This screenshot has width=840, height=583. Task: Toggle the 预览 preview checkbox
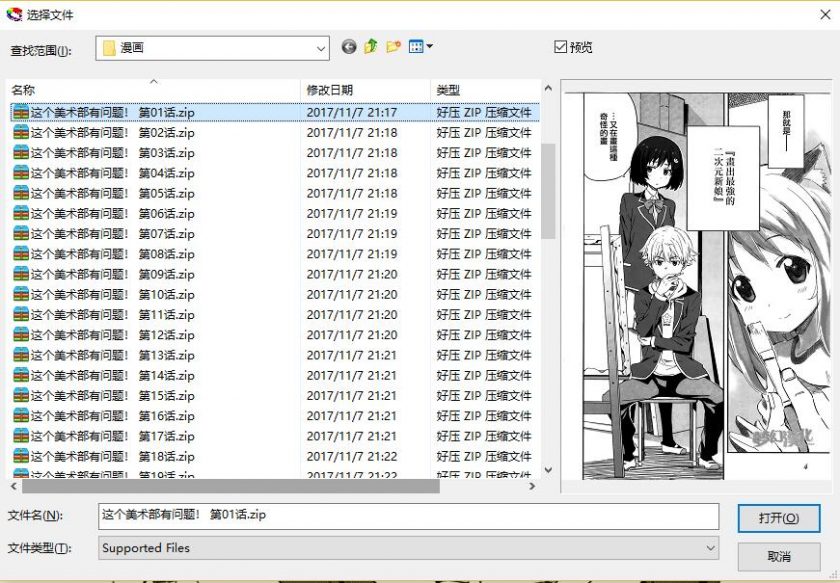(x=560, y=47)
